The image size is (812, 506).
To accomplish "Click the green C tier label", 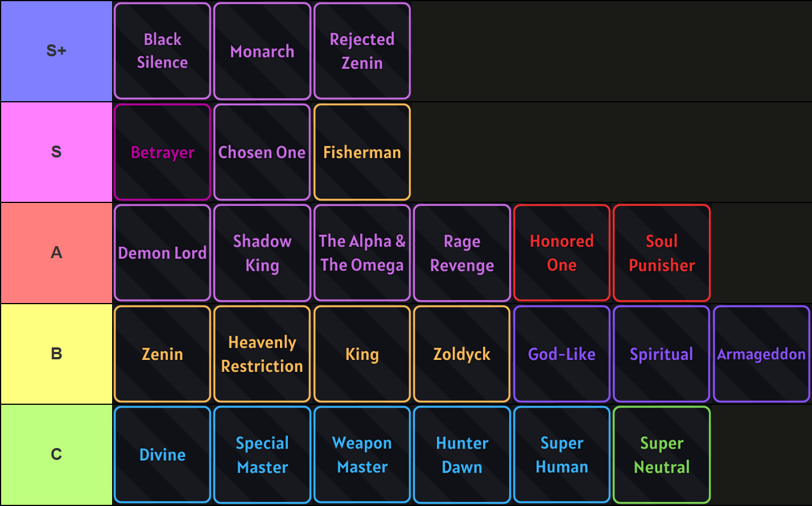I will [x=56, y=455].
